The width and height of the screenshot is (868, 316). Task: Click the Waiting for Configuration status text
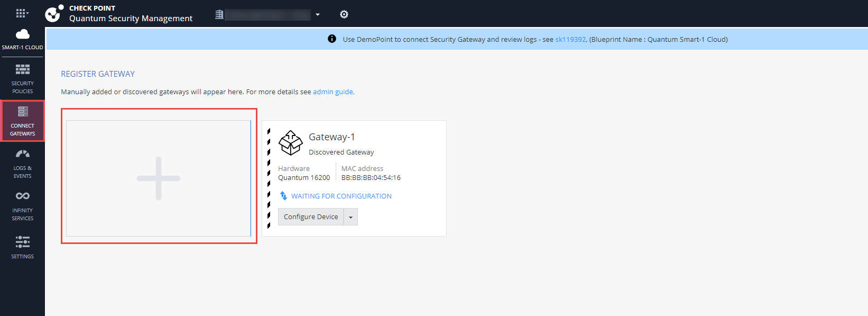tap(341, 196)
